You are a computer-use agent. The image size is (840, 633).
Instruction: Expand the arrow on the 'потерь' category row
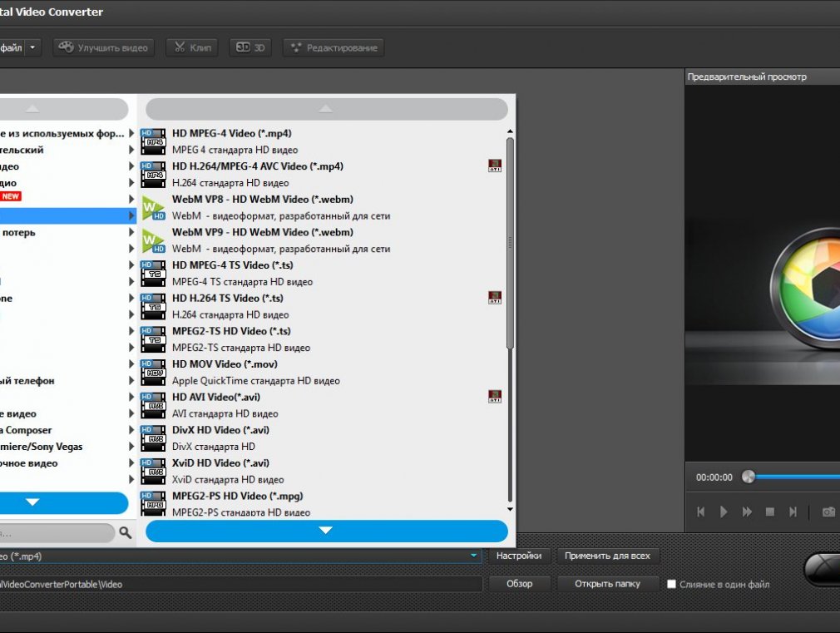pyautogui.click(x=131, y=232)
